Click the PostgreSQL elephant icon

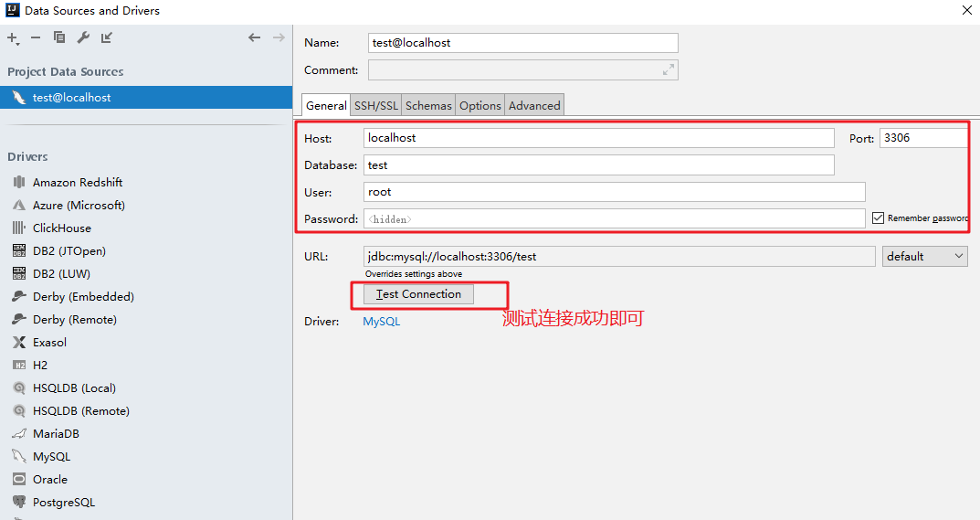click(x=19, y=502)
